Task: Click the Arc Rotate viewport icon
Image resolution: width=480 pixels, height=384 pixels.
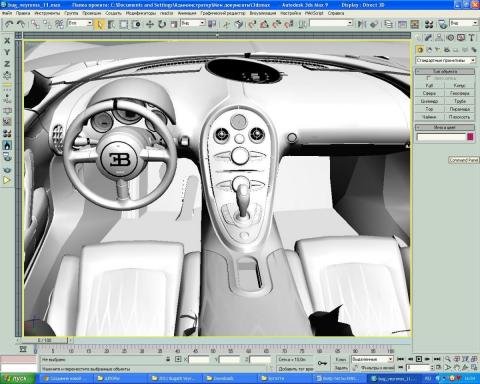Action: pos(466,367)
